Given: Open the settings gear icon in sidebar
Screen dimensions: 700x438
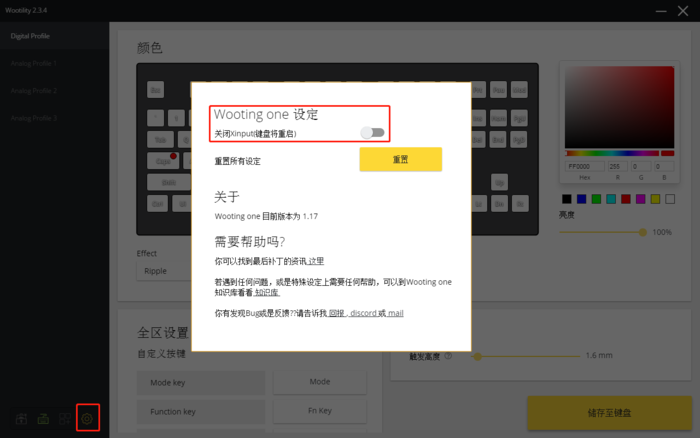Looking at the screenshot, I should point(87,418).
